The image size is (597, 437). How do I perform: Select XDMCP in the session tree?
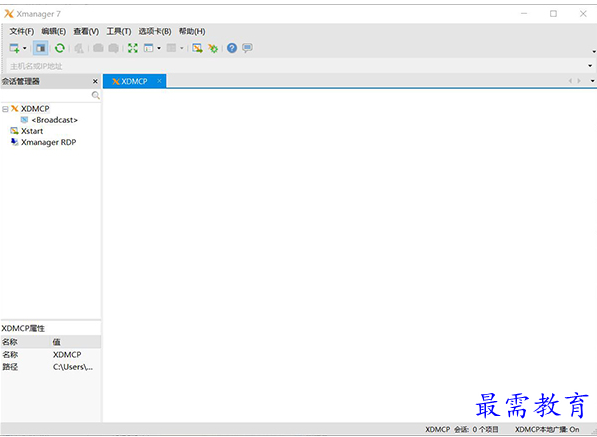35,109
